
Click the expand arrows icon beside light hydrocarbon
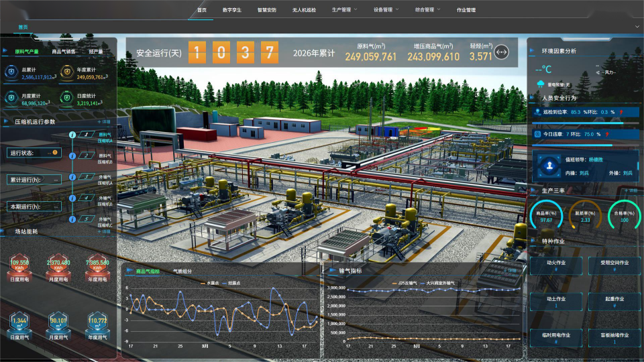pyautogui.click(x=501, y=52)
